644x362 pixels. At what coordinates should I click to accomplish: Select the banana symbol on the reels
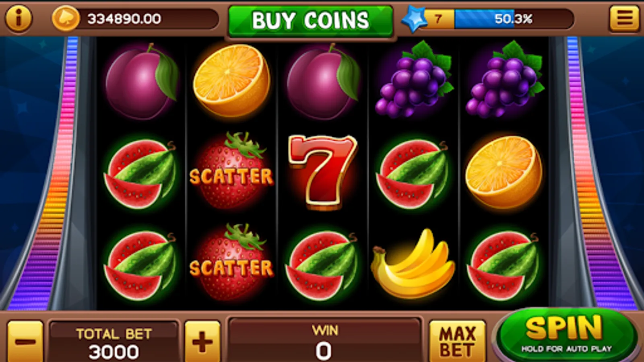413,263
